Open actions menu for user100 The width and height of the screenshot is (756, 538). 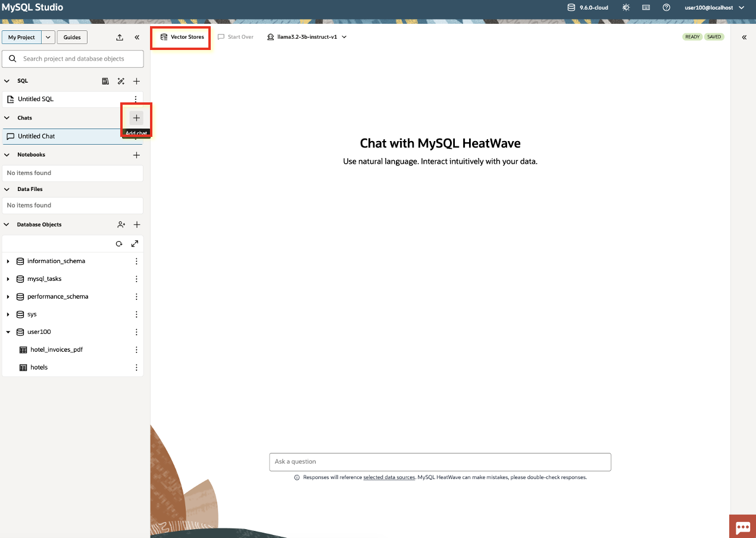[x=136, y=332]
